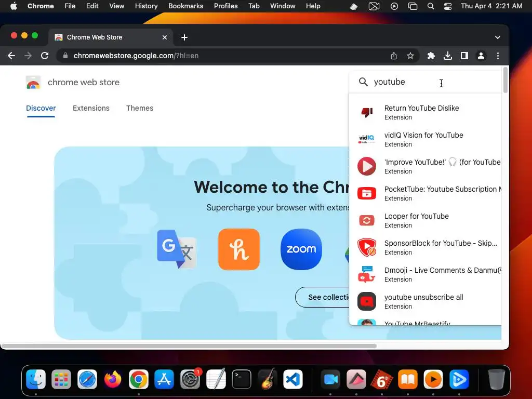
Task: Close the Chrome Web Store tab
Action: (x=165, y=37)
